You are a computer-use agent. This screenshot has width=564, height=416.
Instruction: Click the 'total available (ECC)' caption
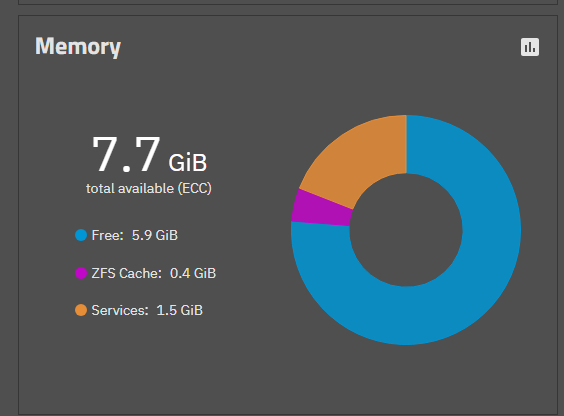point(149,188)
